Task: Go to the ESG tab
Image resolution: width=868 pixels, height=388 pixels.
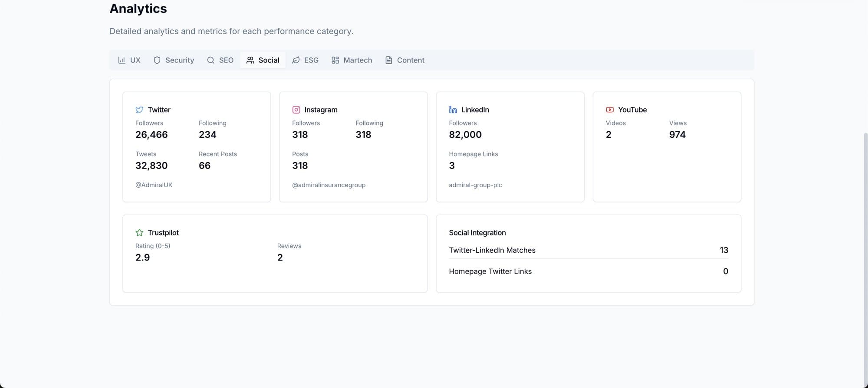Action: (x=306, y=60)
